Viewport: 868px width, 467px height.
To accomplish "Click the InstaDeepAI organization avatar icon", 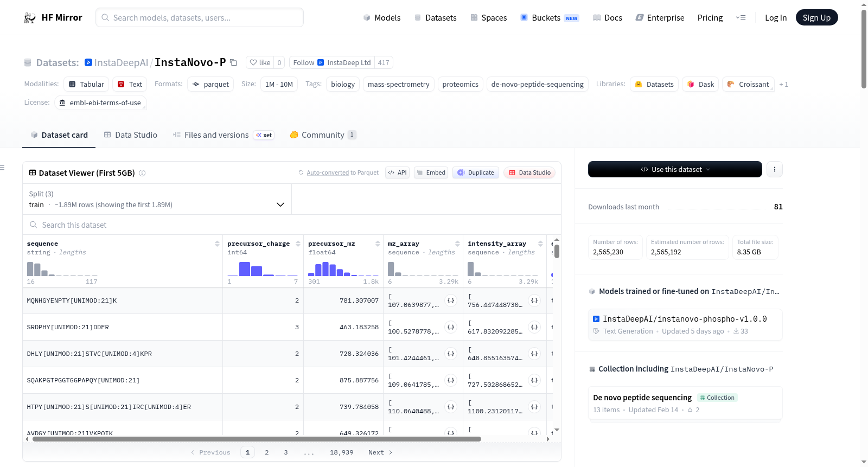I will point(88,62).
